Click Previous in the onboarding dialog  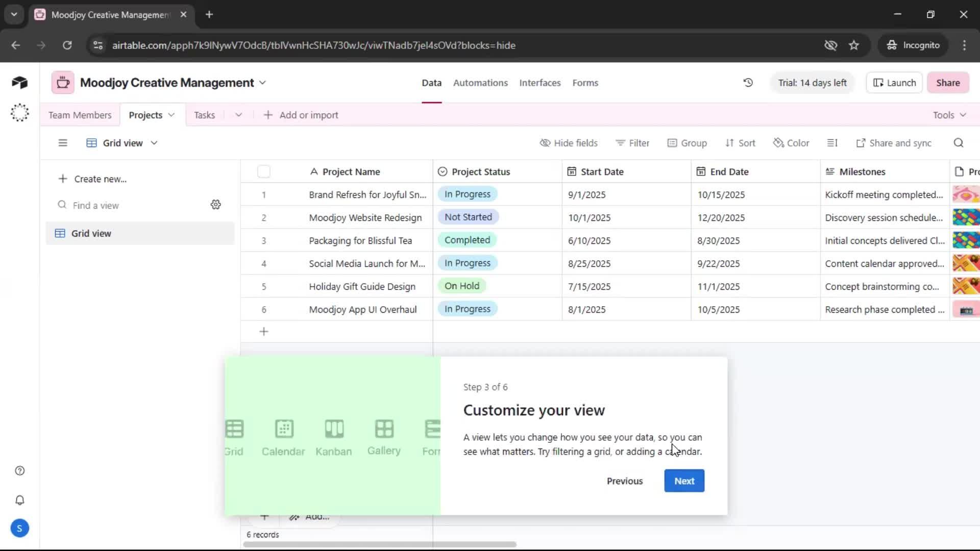tap(625, 481)
